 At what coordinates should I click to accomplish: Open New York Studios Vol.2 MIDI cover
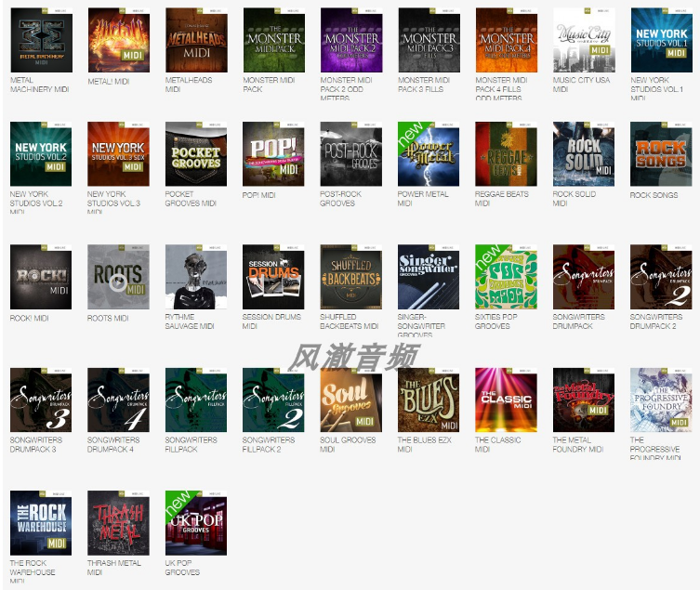tap(41, 154)
